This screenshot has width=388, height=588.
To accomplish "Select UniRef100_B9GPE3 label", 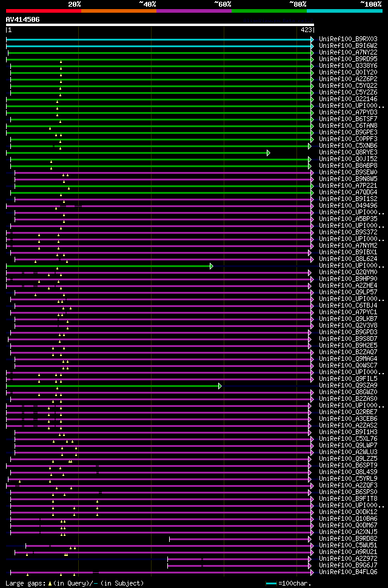I will [x=348, y=133].
